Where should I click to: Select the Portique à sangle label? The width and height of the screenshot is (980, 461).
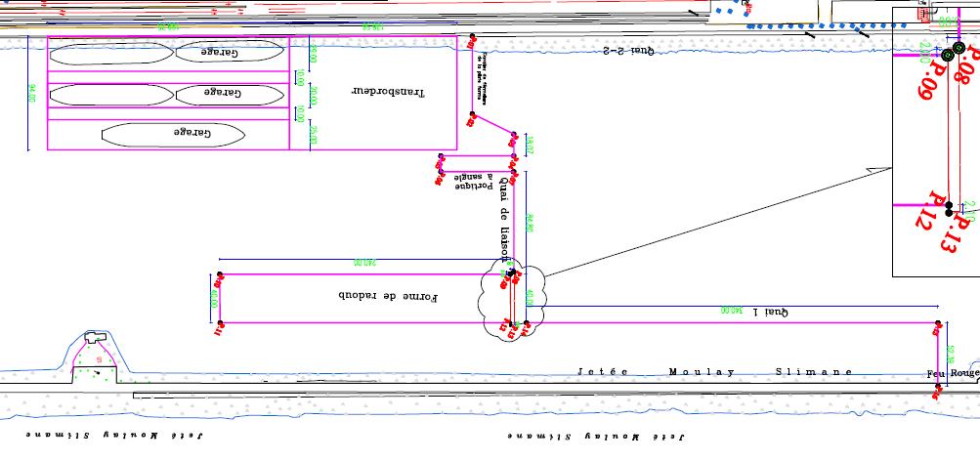tap(474, 180)
